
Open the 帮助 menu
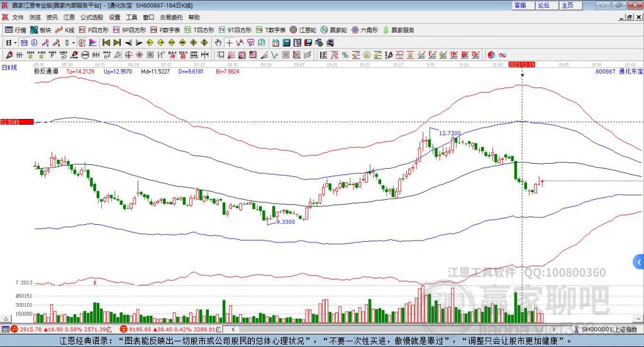tap(194, 17)
